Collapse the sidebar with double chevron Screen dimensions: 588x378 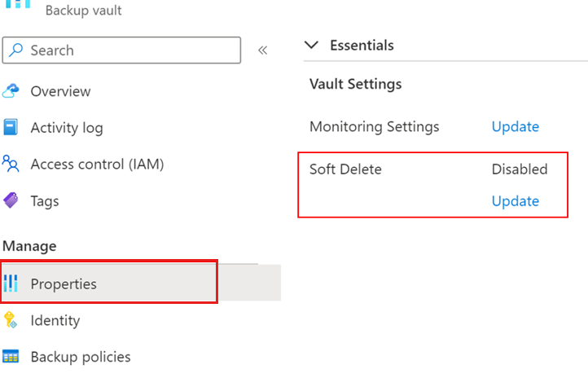coord(262,51)
